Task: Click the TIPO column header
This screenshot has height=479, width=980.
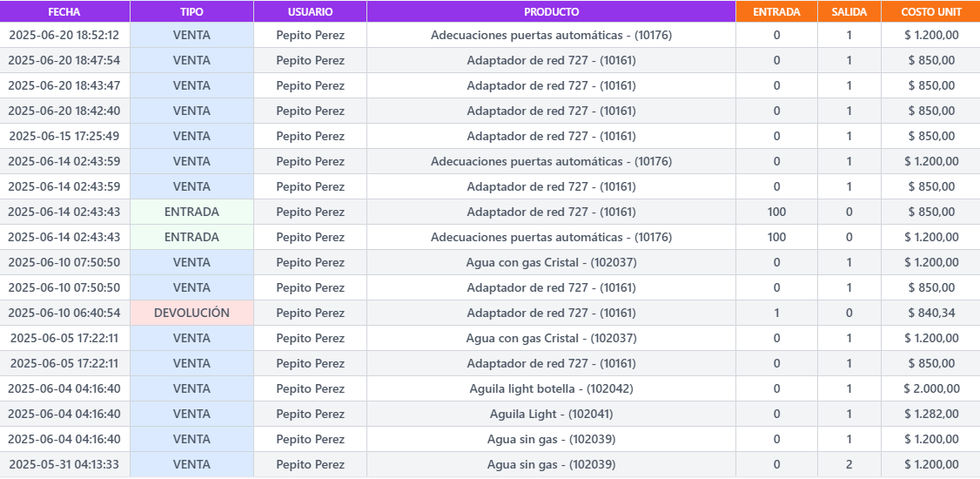Action: pos(191,12)
